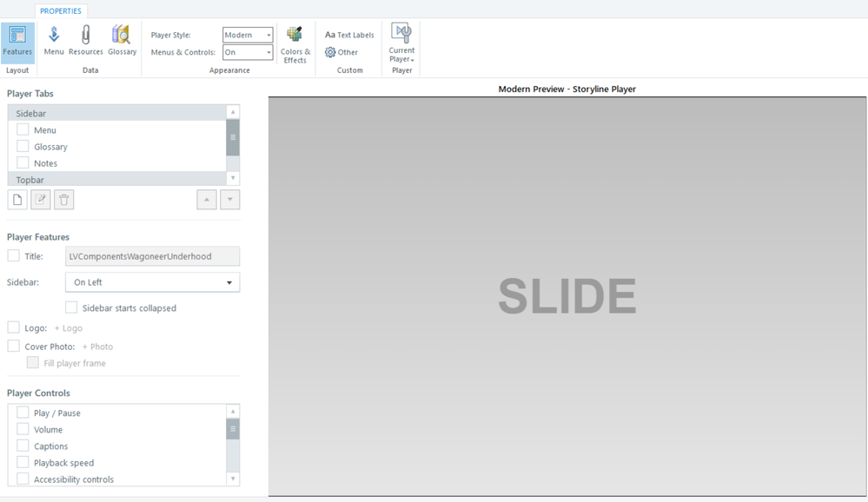Click the + Logo link

[68, 328]
